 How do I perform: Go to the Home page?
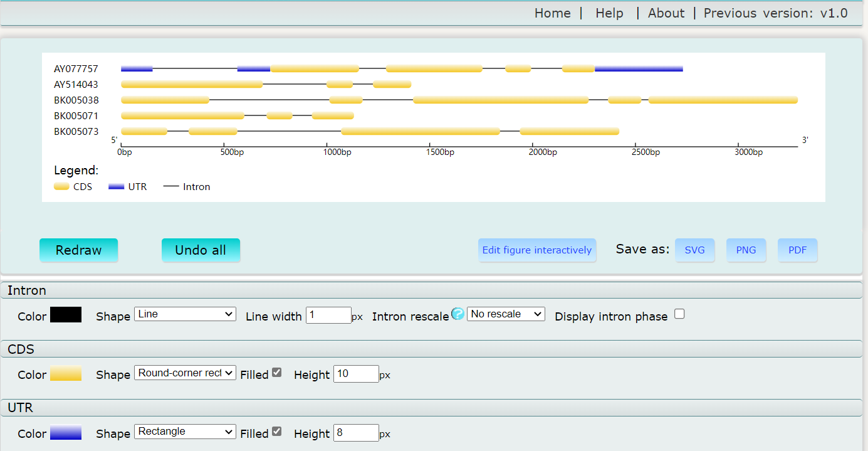coord(552,13)
